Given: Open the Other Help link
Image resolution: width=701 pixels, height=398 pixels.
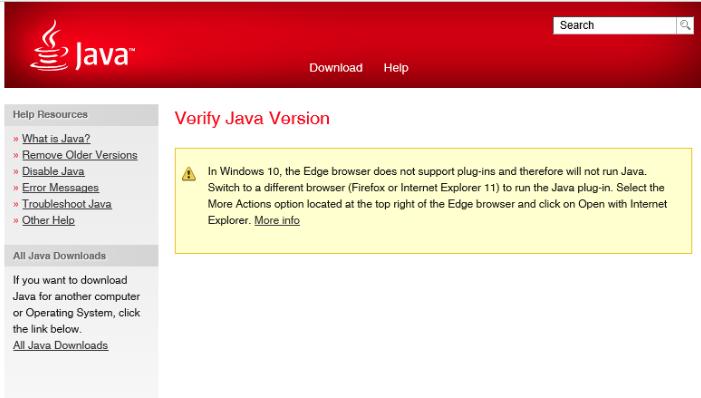Looking at the screenshot, I should click(48, 220).
